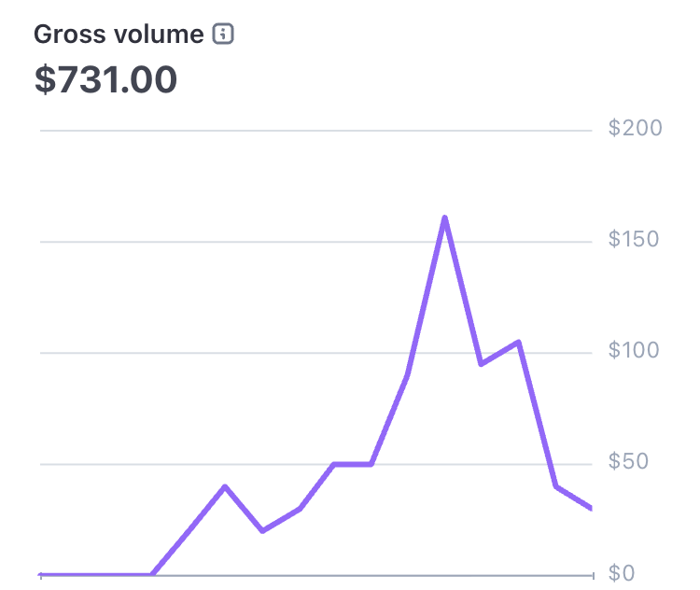The image size is (700, 590).
Task: Click the $150 axis label
Action: (x=634, y=240)
